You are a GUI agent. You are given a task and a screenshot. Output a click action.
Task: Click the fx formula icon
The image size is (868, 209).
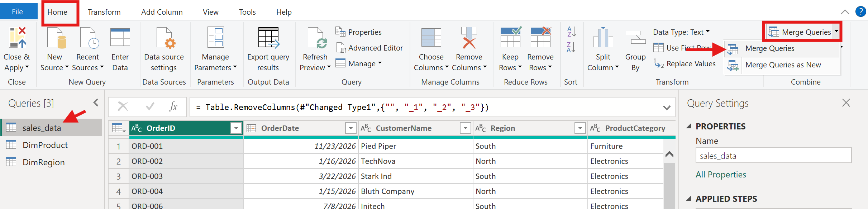(x=173, y=106)
